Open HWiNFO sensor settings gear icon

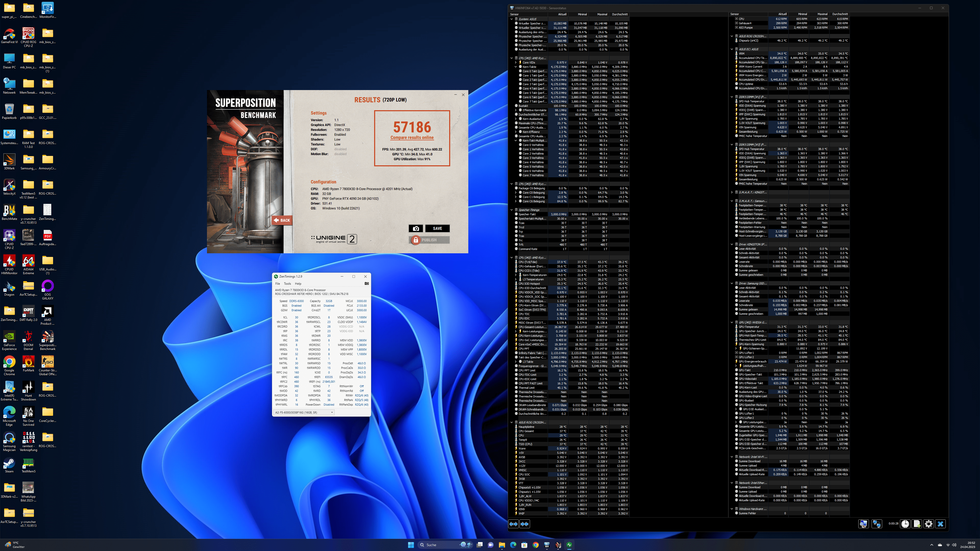(x=929, y=524)
